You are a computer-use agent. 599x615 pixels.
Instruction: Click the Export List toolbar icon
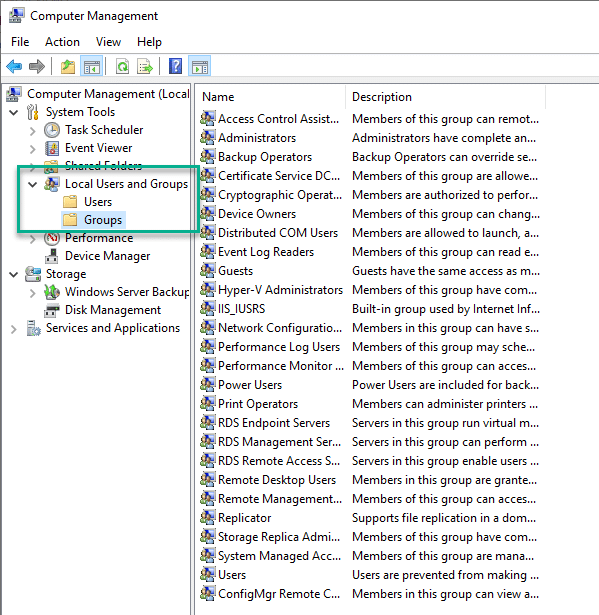pyautogui.click(x=144, y=66)
